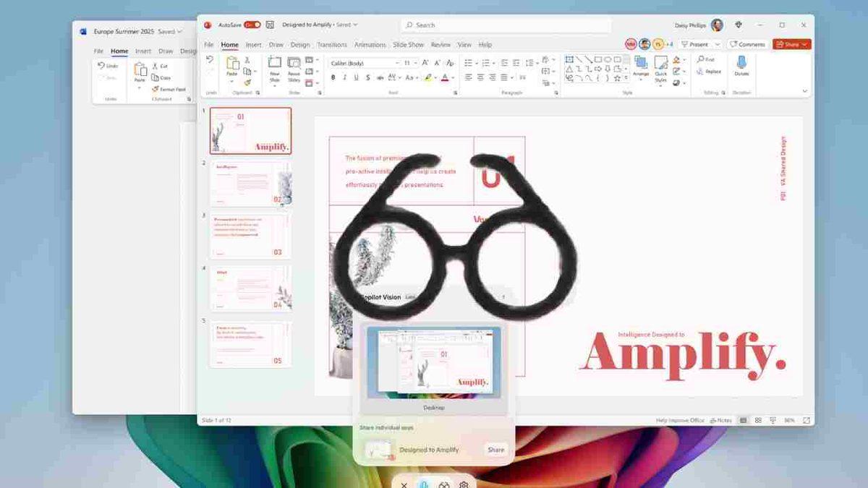
Task: Open the Font Color swatch
Action: [x=445, y=77]
